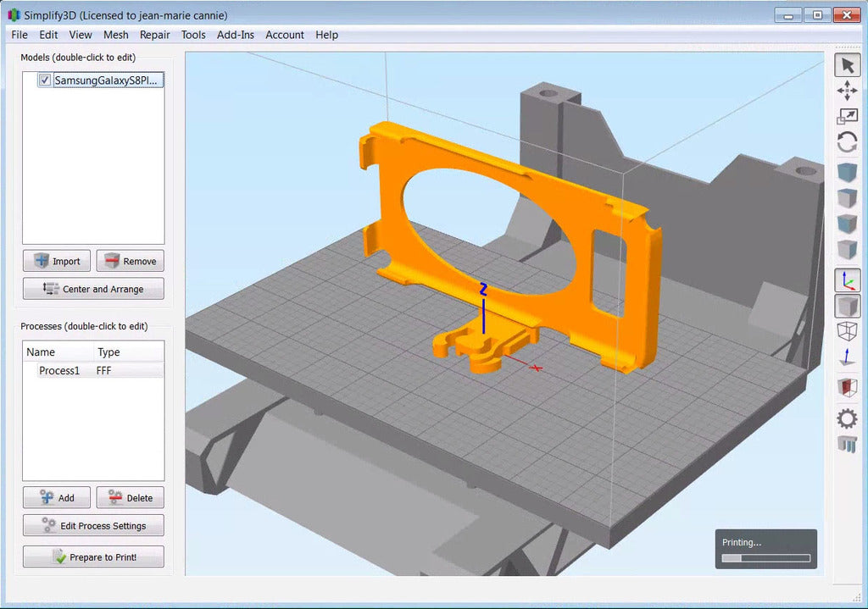Open the cross section view icon

click(847, 386)
